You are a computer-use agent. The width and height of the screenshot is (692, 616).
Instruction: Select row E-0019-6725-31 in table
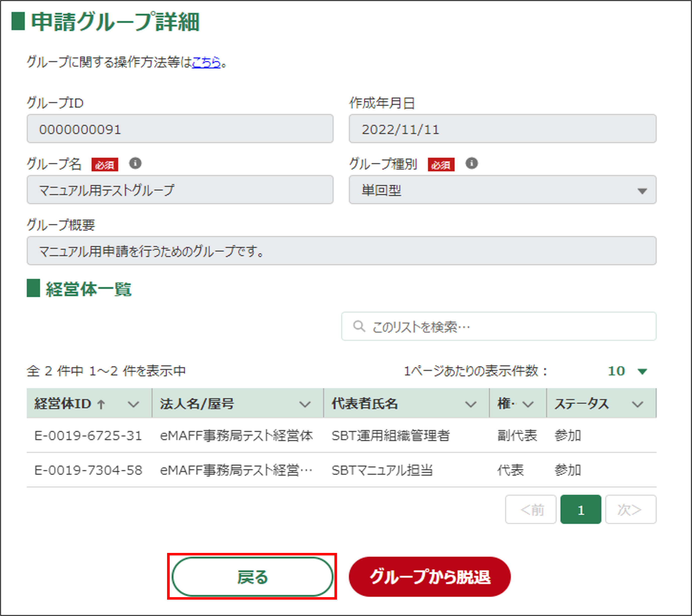(88, 436)
